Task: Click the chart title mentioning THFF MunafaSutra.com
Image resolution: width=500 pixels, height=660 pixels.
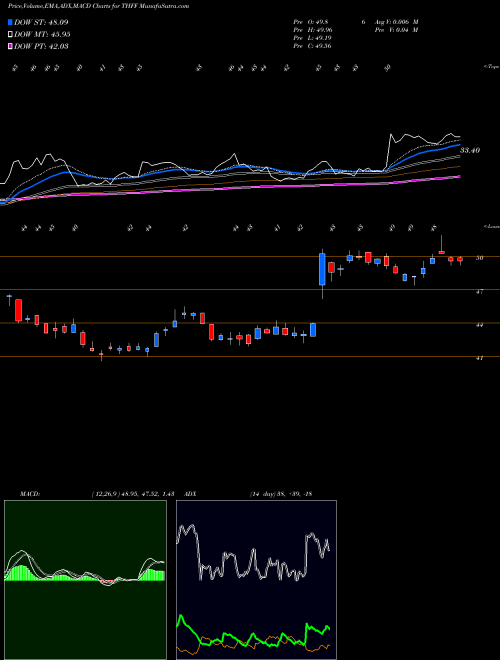Action: tap(98, 6)
